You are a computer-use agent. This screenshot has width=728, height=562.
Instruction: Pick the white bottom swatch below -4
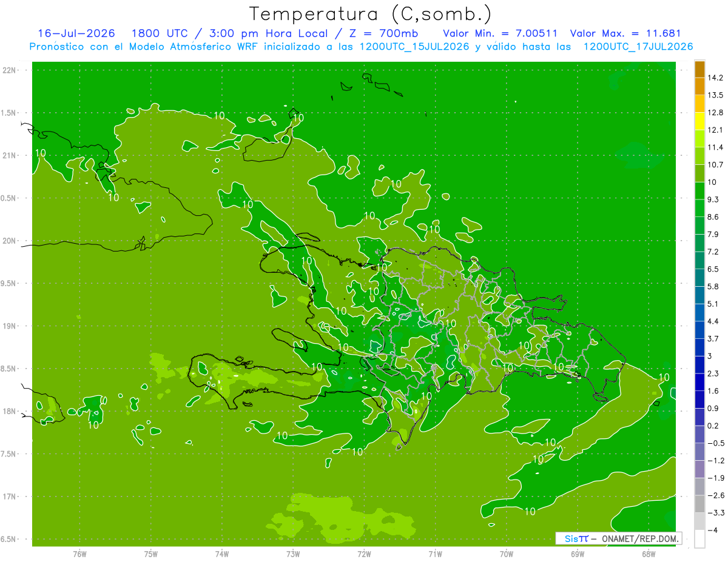click(x=699, y=538)
